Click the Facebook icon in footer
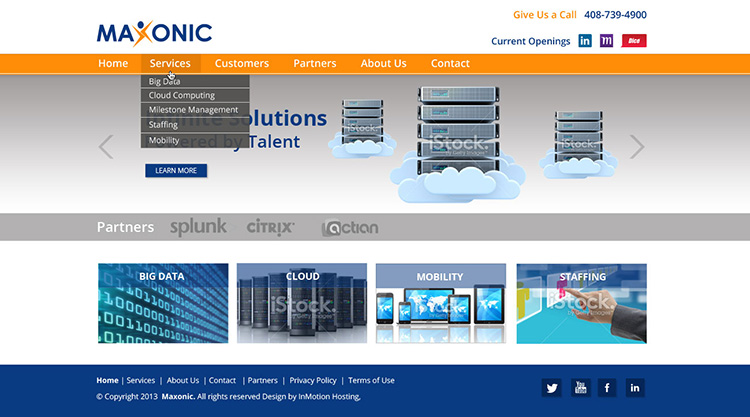The image size is (750, 417). tap(607, 388)
